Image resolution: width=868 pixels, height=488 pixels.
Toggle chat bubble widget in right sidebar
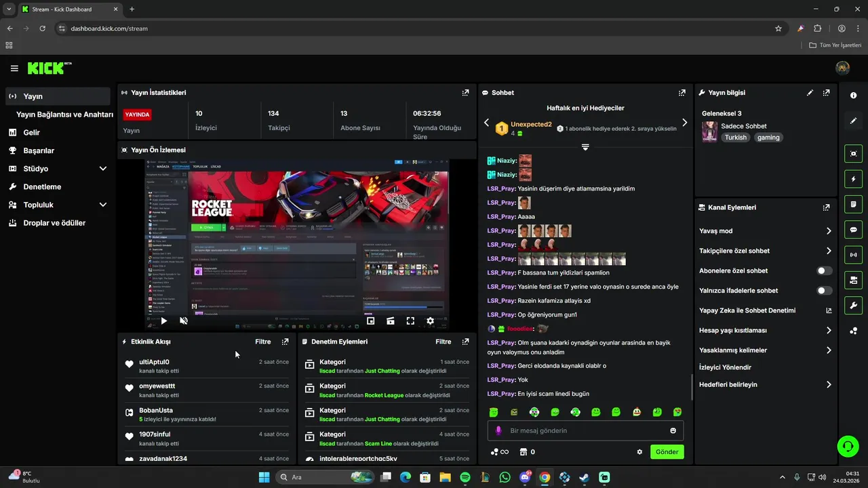854,230
